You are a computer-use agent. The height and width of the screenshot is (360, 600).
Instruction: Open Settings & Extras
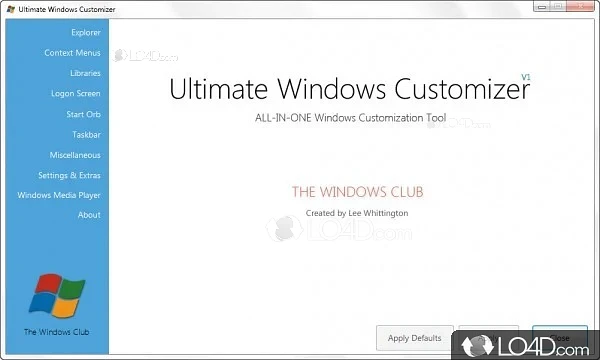point(69,175)
